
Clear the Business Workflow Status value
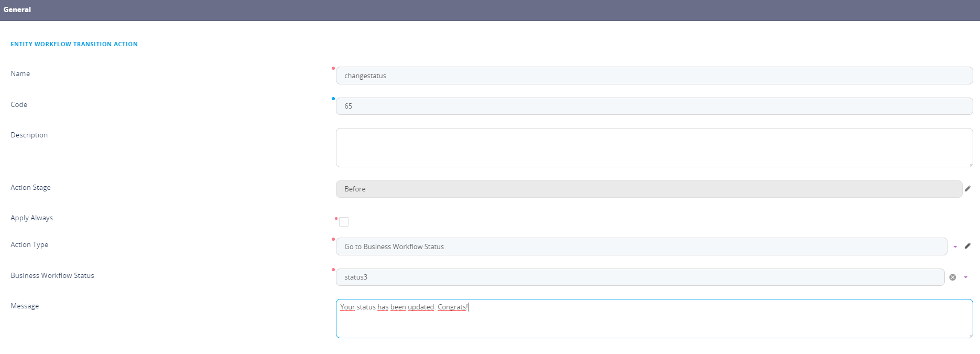pos(952,277)
